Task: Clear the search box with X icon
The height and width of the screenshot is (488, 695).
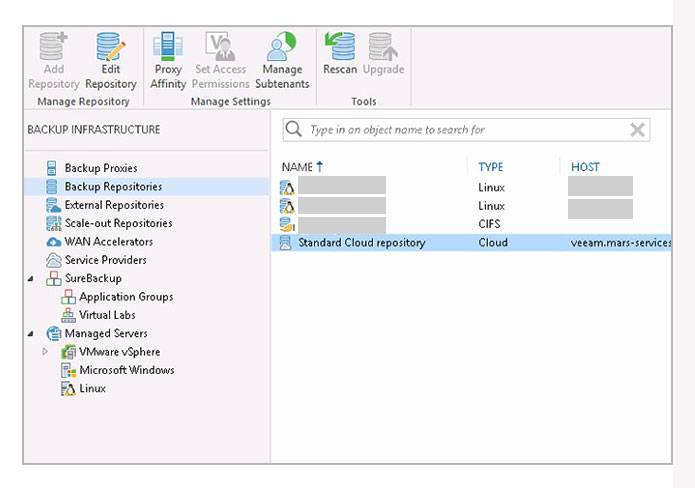Action: point(637,130)
